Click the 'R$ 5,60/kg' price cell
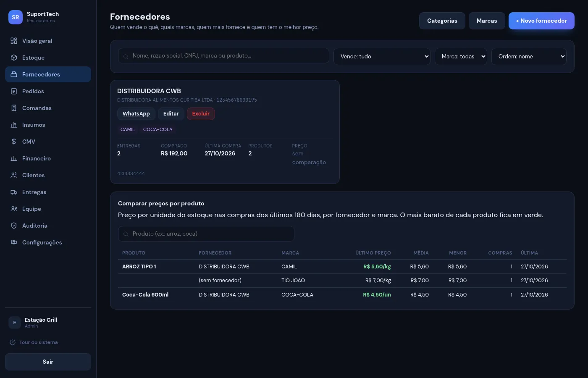Viewport: 588px width, 378px height. pos(377,267)
